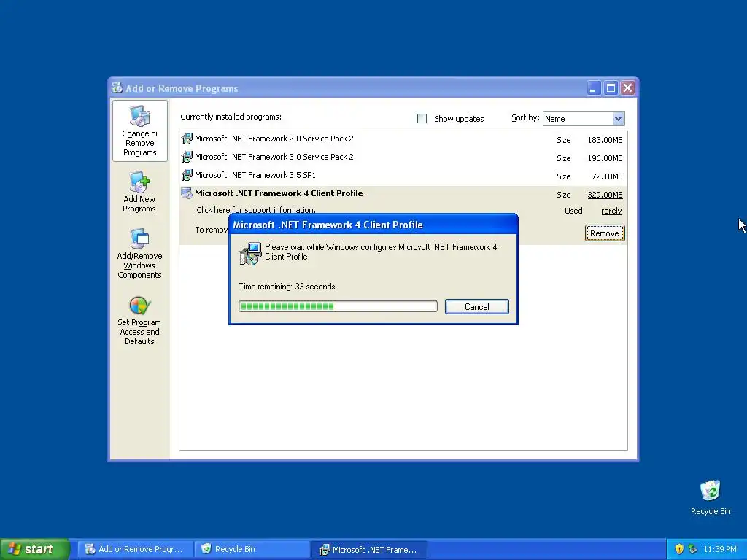Click icon of .NET Framework 3.0 Service Pack 2

click(187, 157)
